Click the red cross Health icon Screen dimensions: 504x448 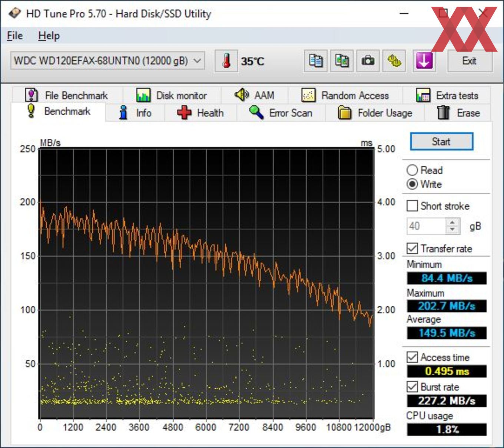pos(184,112)
